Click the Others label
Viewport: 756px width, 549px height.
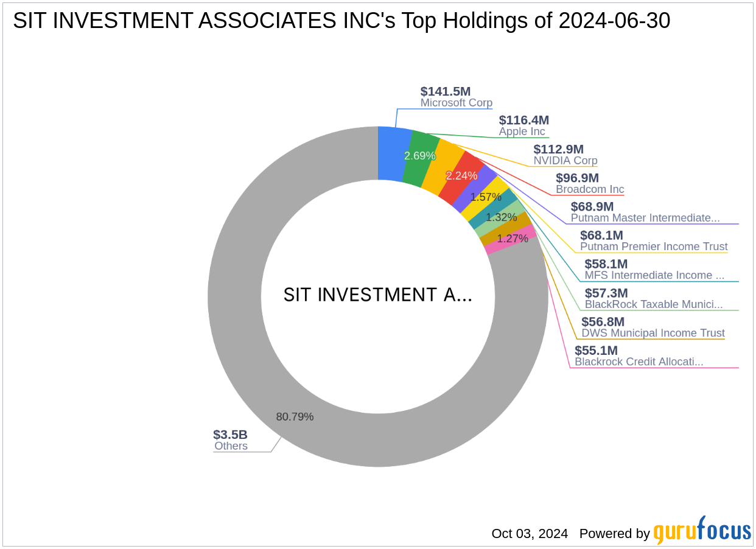231,446
